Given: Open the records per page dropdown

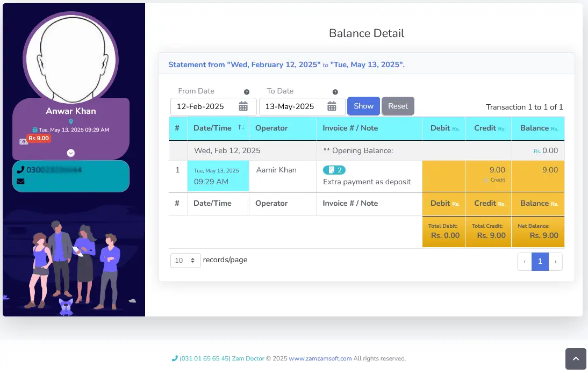Looking at the screenshot, I should pyautogui.click(x=185, y=261).
